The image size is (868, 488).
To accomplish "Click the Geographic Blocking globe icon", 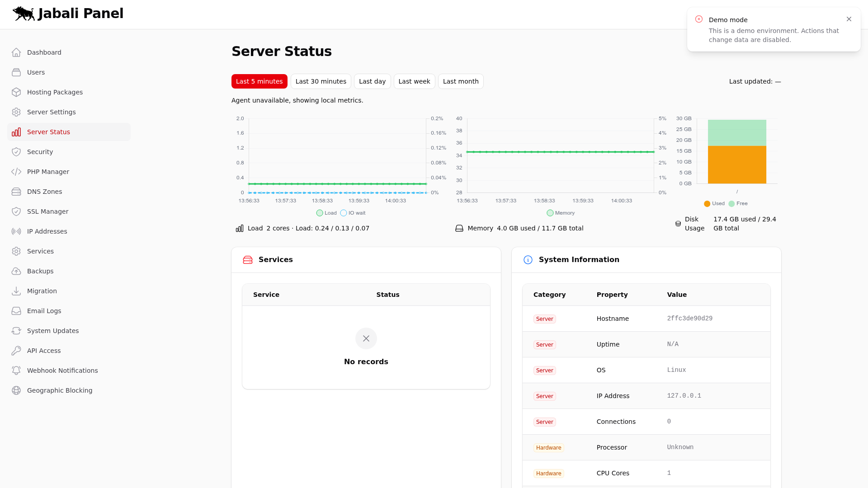I will (x=16, y=390).
